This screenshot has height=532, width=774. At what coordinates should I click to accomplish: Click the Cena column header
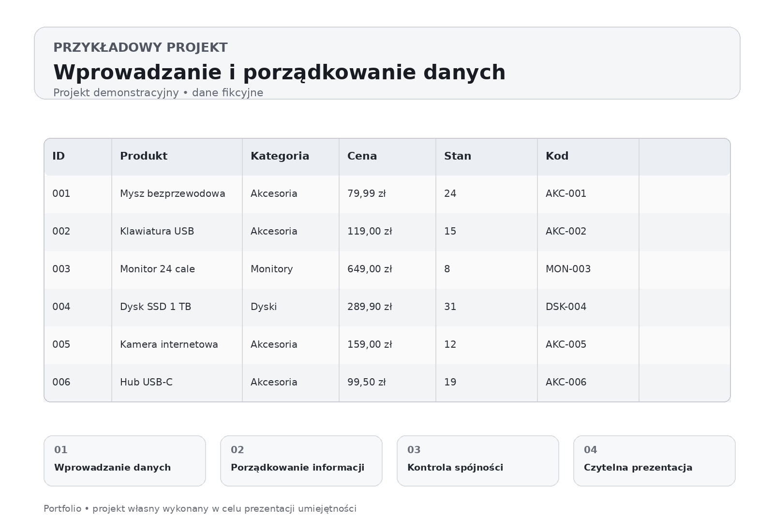click(x=387, y=156)
